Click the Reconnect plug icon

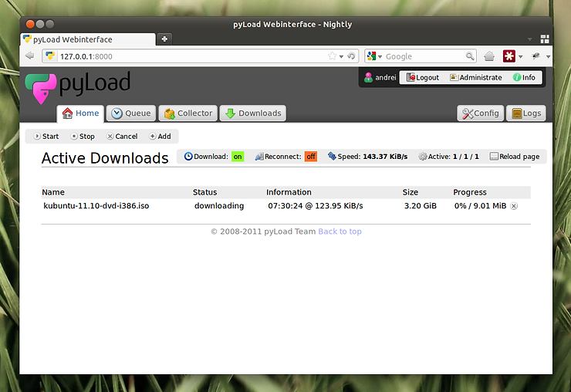tap(259, 157)
